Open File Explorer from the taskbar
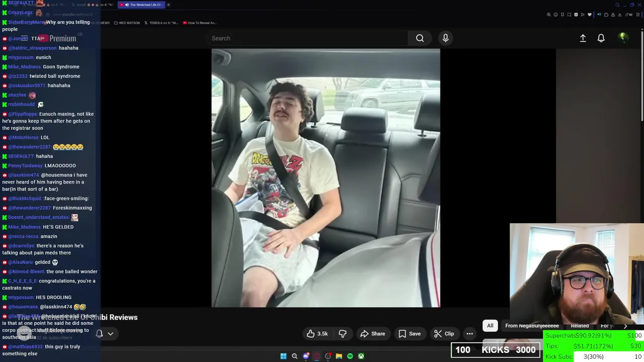This screenshot has height=362, width=644. [x=339, y=356]
